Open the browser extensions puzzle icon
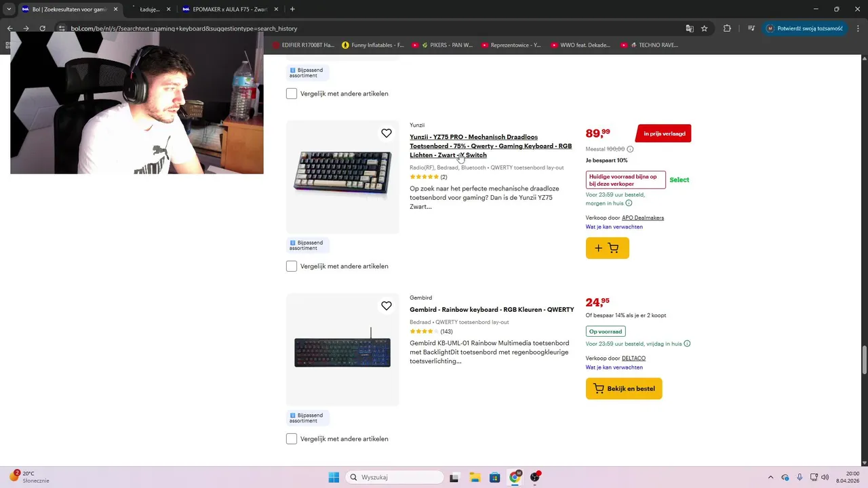The image size is (868, 488). coord(727,28)
